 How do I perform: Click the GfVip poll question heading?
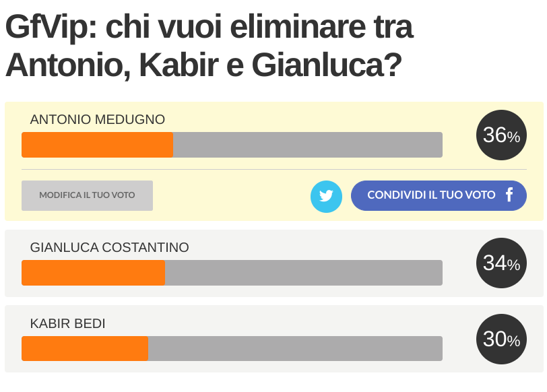pos(210,46)
